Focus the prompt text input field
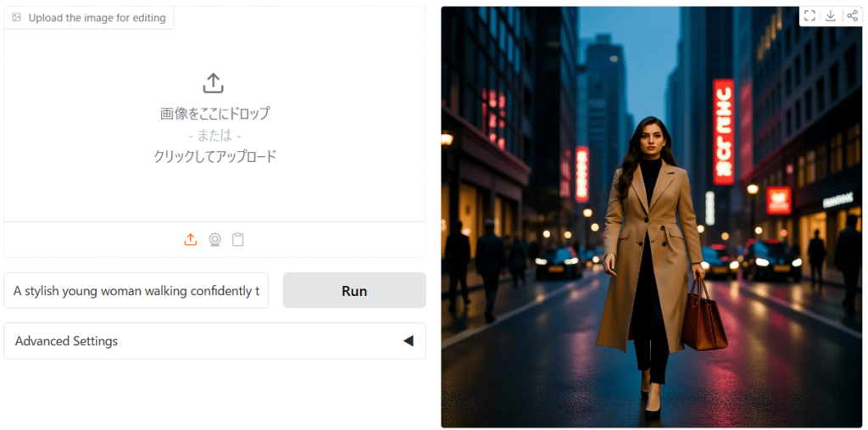Screen dimensions: 868x430 (x=136, y=291)
